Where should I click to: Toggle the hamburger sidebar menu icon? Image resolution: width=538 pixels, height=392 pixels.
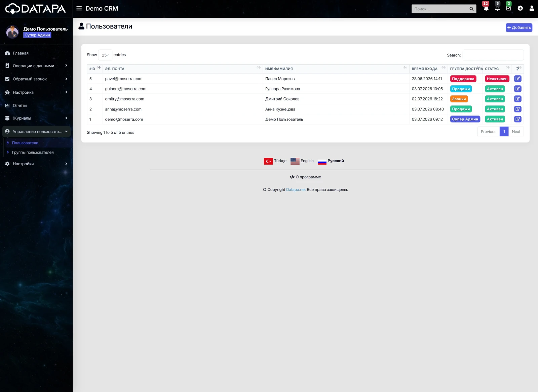tap(79, 8)
